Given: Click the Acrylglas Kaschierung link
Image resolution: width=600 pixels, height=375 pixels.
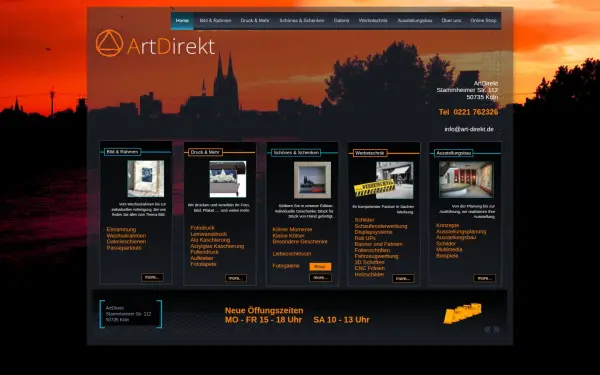Looking at the screenshot, I should (217, 246).
